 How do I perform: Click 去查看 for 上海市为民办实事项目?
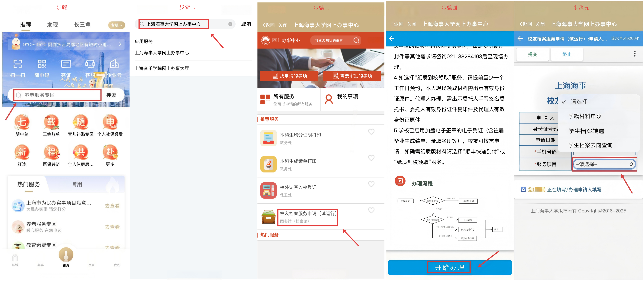[x=112, y=206]
